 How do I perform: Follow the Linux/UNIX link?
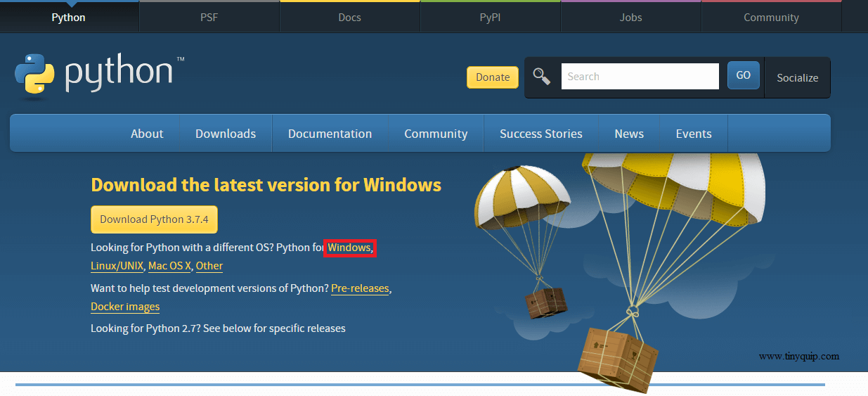coord(117,266)
